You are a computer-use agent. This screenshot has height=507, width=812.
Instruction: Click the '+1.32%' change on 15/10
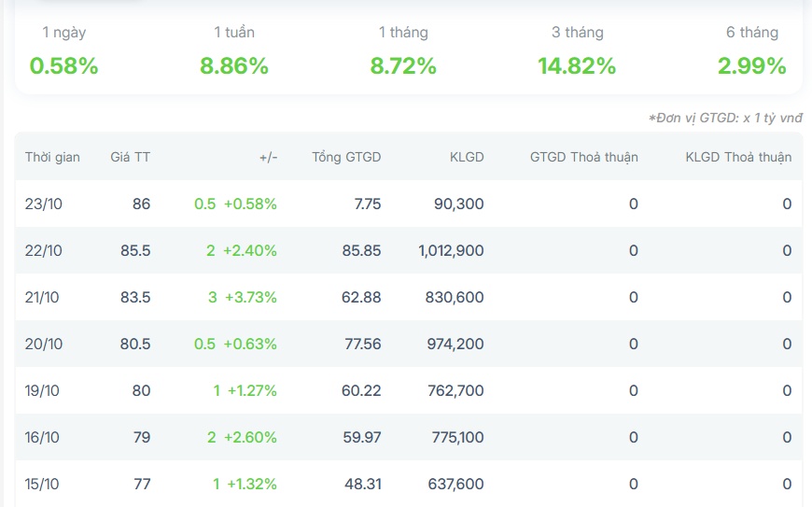click(252, 484)
